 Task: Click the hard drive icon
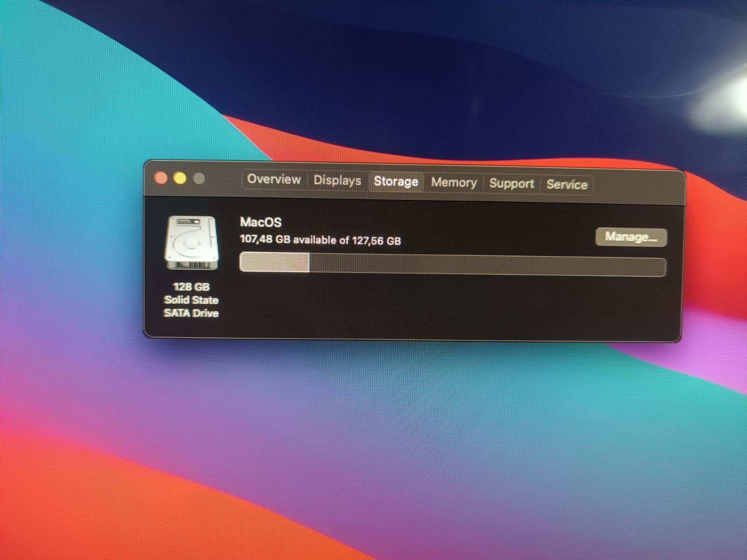pyautogui.click(x=191, y=243)
